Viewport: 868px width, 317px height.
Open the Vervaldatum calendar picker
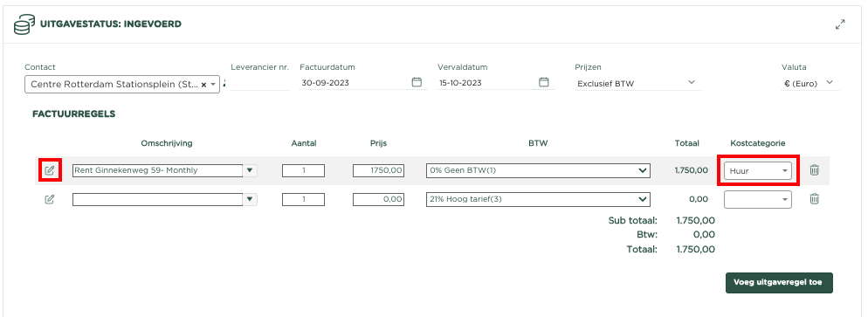tap(544, 82)
